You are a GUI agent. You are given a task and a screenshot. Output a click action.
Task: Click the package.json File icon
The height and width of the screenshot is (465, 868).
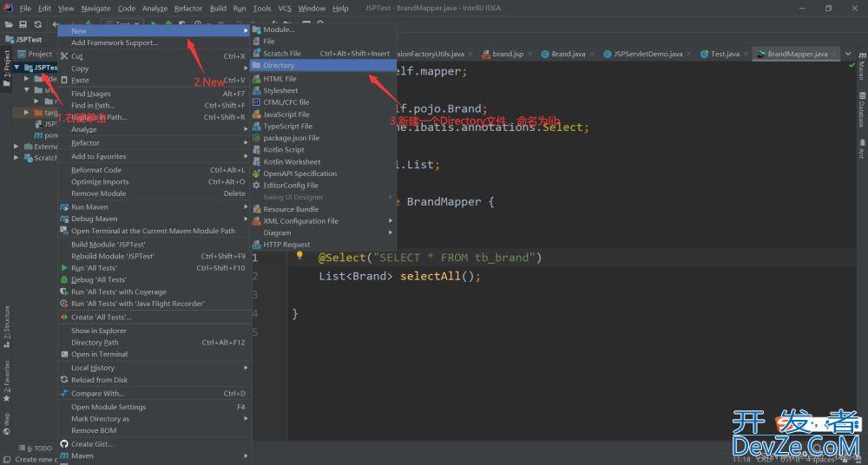[256, 138]
